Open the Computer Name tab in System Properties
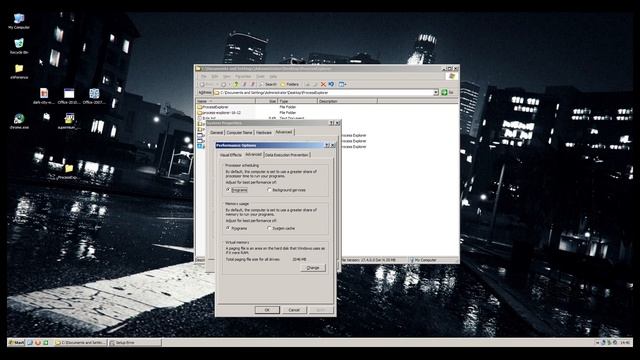 239,133
